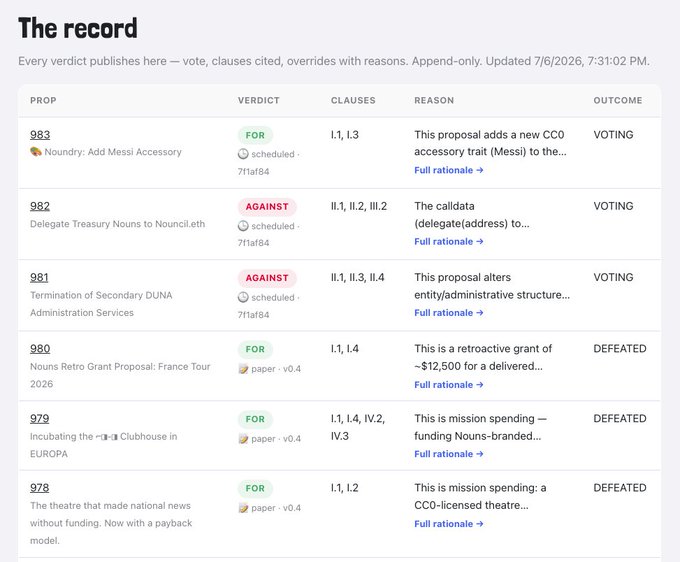Click DEFEATED outcome for proposal 978
The width and height of the screenshot is (680, 562).
point(620,488)
